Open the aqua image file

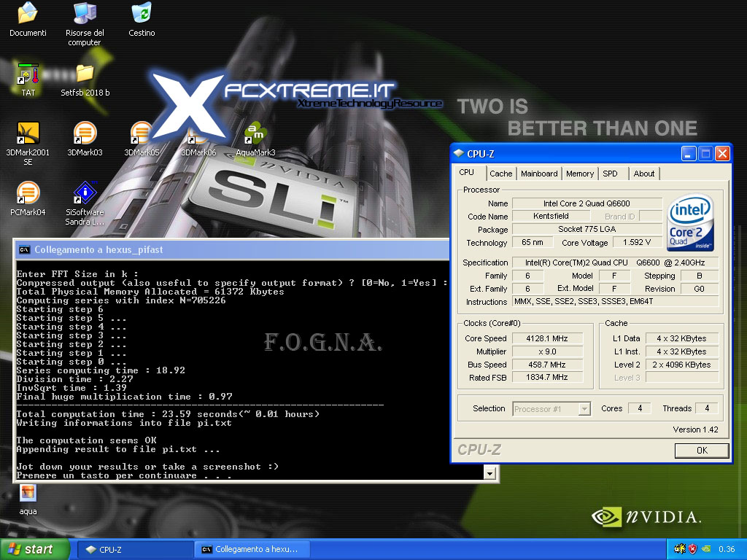point(28,499)
